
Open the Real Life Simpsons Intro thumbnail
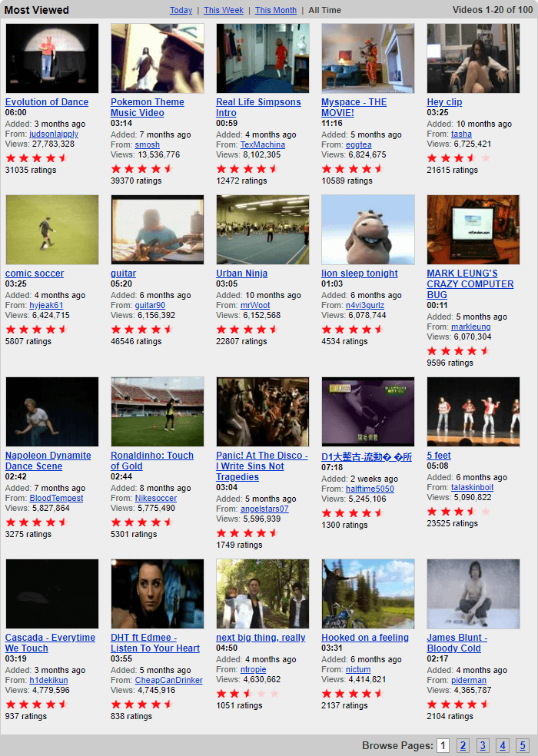tap(263, 58)
